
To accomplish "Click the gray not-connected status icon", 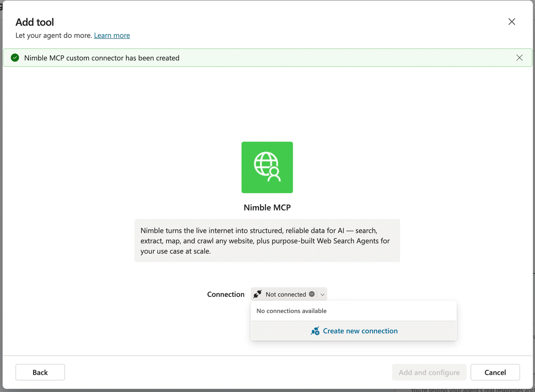I will [312, 294].
